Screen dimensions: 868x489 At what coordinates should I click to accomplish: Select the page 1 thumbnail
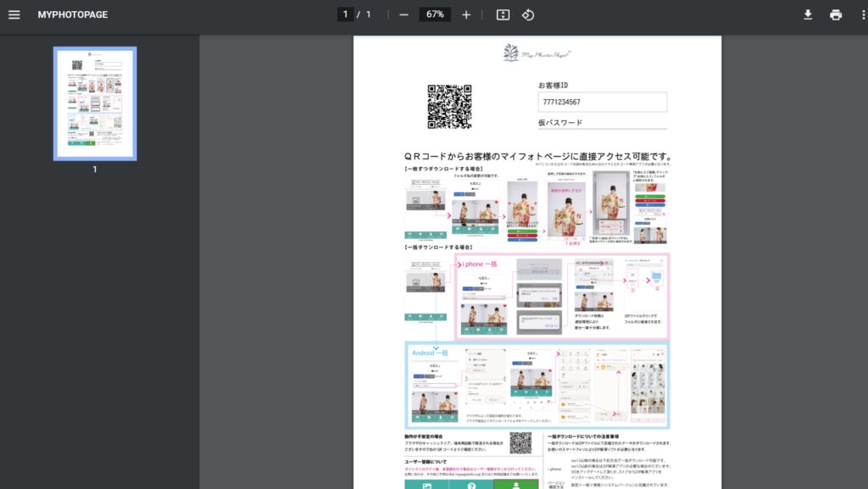(x=95, y=103)
